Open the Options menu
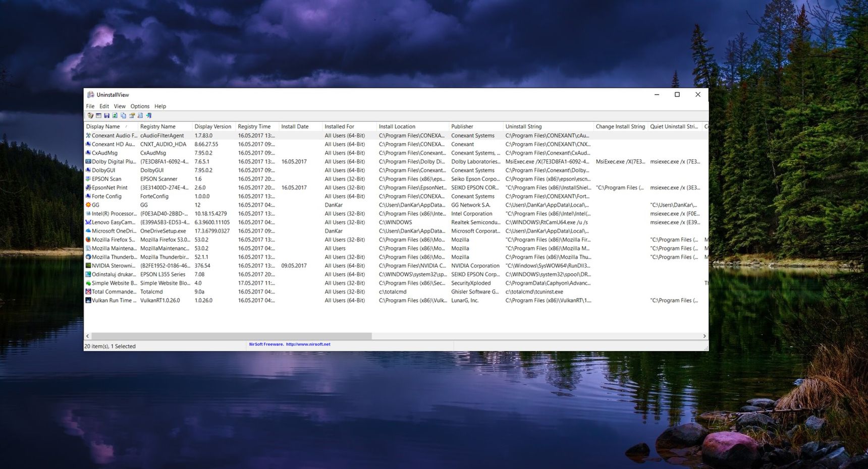The image size is (868, 469). [140, 106]
